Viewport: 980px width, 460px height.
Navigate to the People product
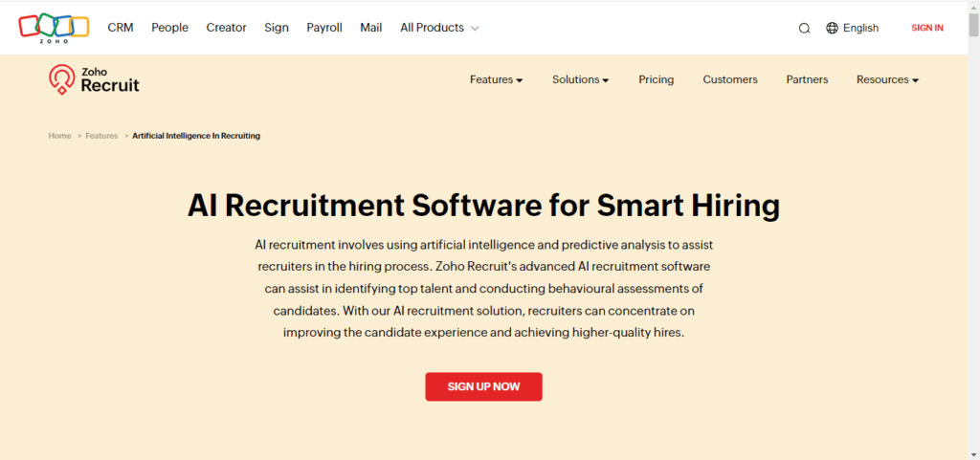point(169,28)
